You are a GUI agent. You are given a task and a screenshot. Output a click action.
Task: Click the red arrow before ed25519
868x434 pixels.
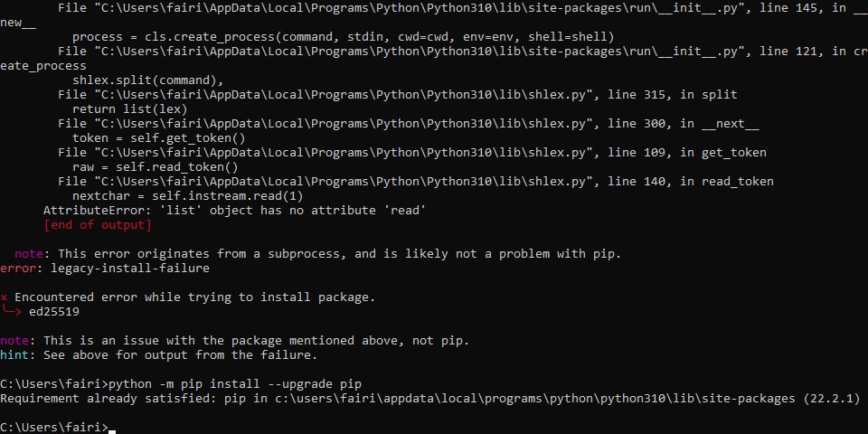(x=11, y=311)
